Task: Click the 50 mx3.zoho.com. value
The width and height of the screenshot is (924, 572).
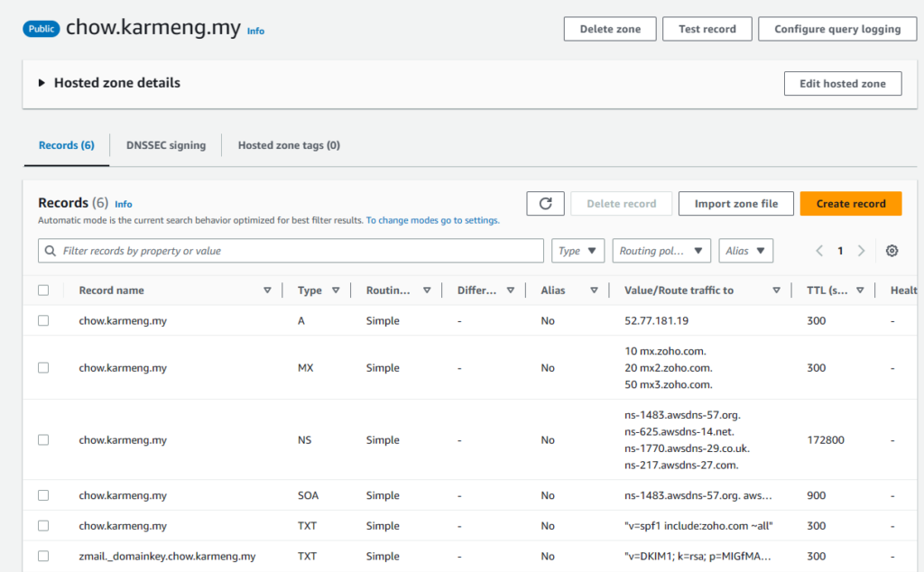Action: pyautogui.click(x=669, y=384)
